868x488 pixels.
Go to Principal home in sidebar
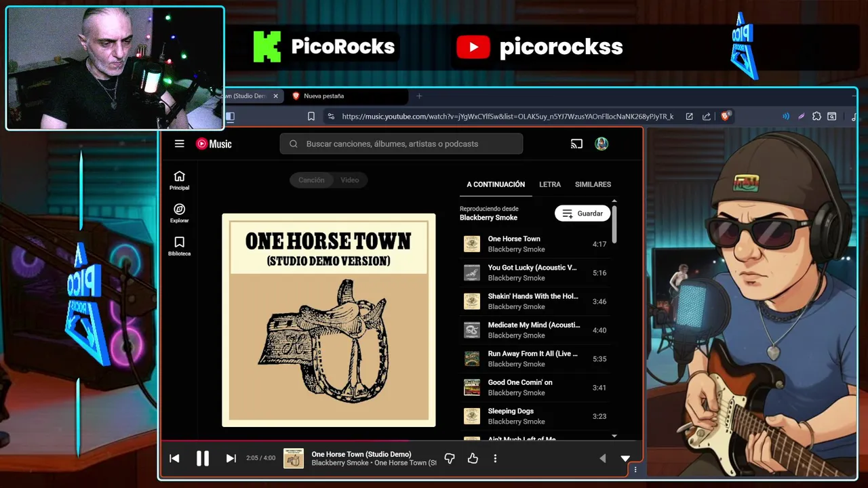(179, 180)
